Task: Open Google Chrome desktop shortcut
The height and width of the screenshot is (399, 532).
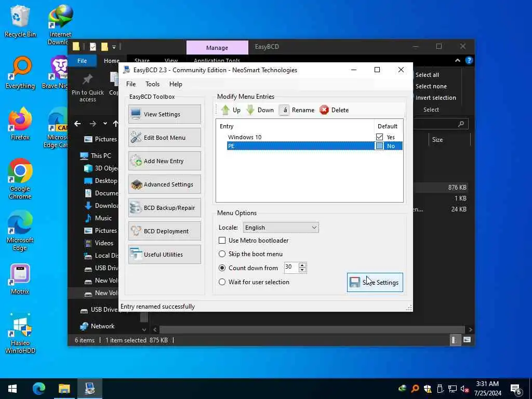Action: [20, 179]
